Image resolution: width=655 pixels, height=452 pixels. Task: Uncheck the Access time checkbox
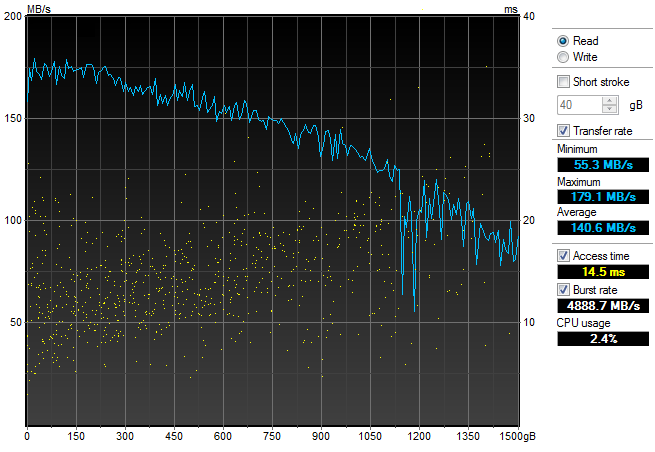click(563, 256)
